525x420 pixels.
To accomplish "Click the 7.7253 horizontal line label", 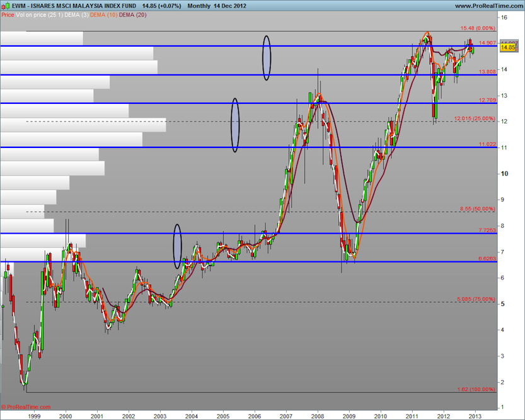I will point(487,230).
